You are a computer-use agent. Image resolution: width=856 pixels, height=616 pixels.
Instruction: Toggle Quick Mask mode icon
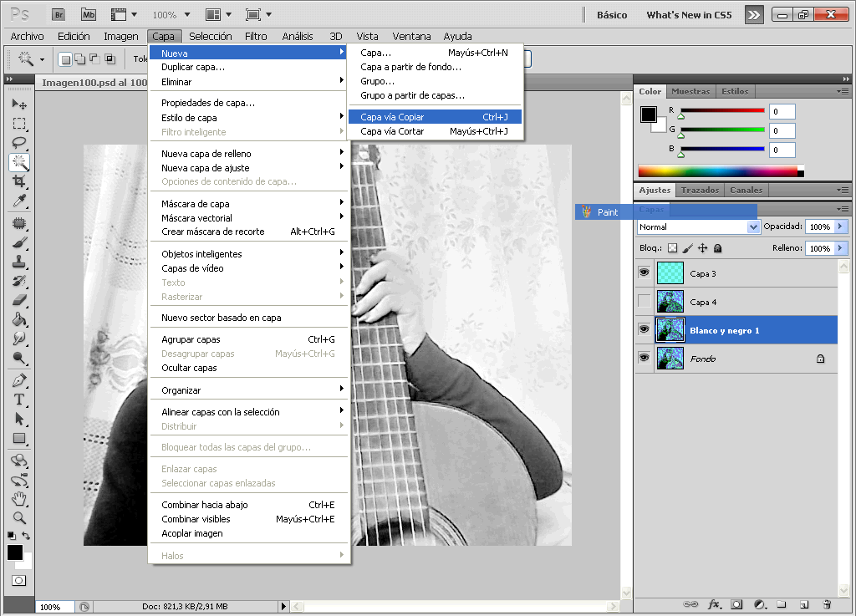(x=18, y=581)
